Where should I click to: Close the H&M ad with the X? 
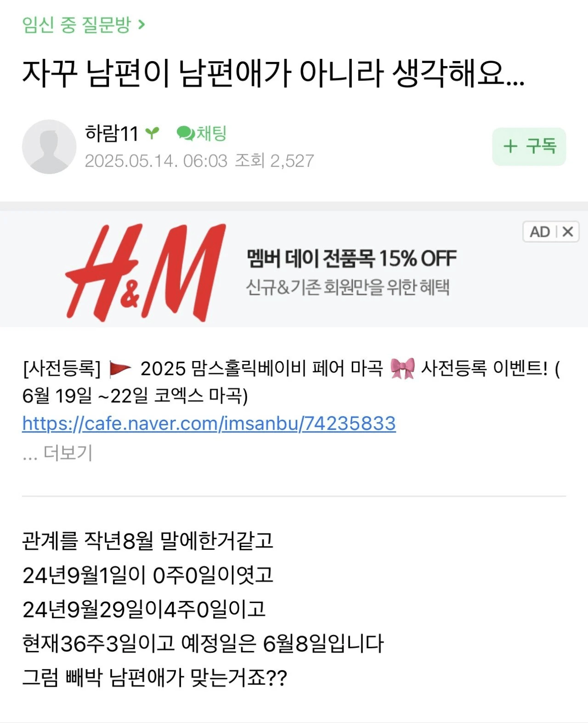click(568, 232)
